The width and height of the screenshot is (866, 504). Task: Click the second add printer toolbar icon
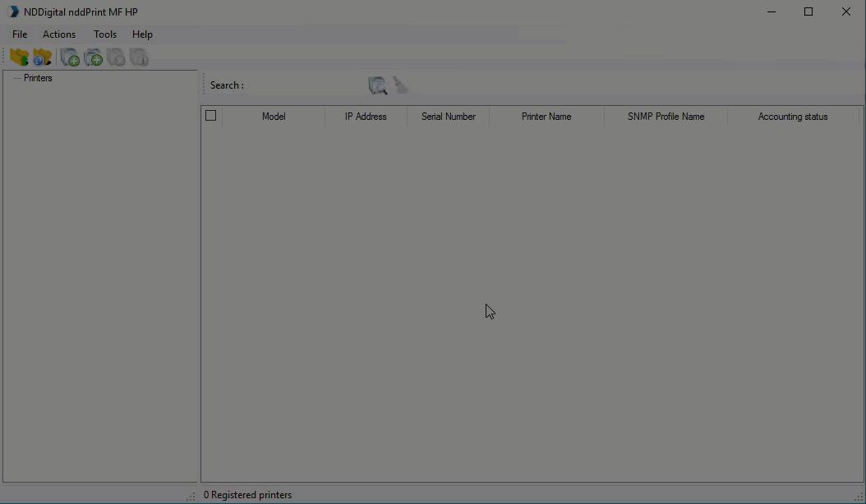(93, 57)
